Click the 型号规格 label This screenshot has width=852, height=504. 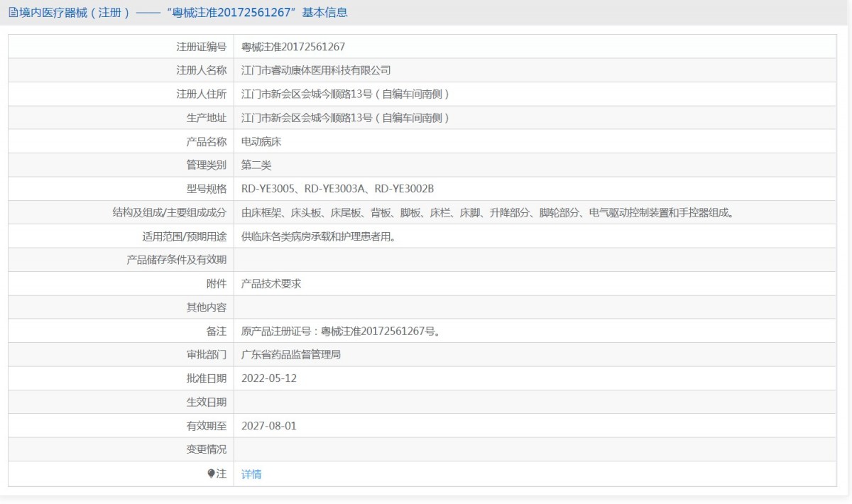206,189
